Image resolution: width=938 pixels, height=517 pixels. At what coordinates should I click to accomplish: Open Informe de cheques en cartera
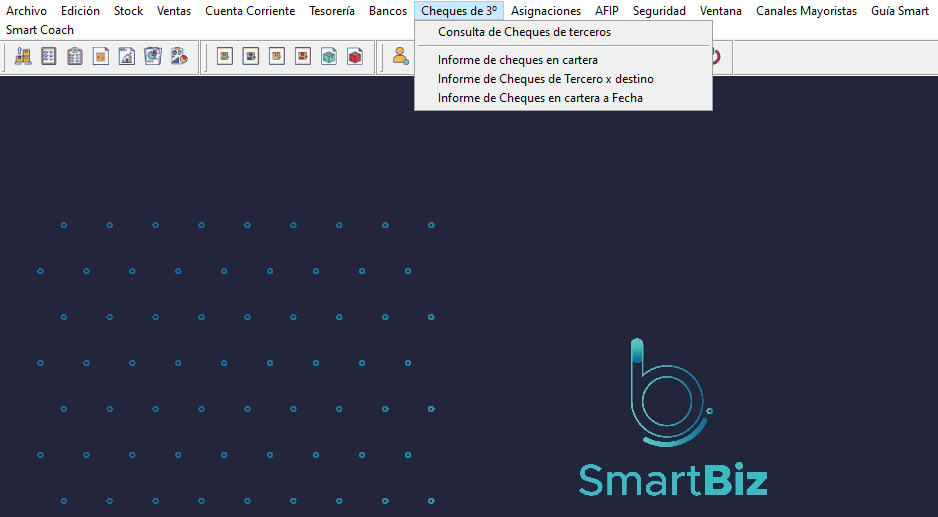pos(517,60)
